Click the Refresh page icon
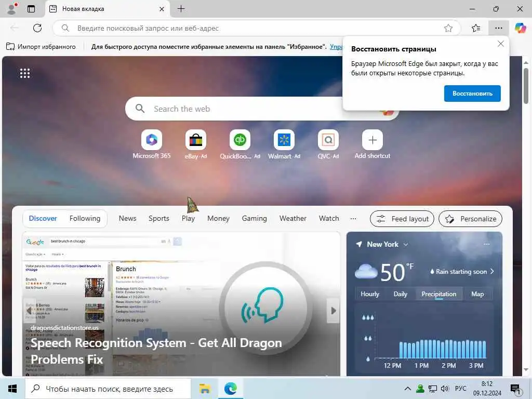The image size is (532, 399). (x=37, y=28)
